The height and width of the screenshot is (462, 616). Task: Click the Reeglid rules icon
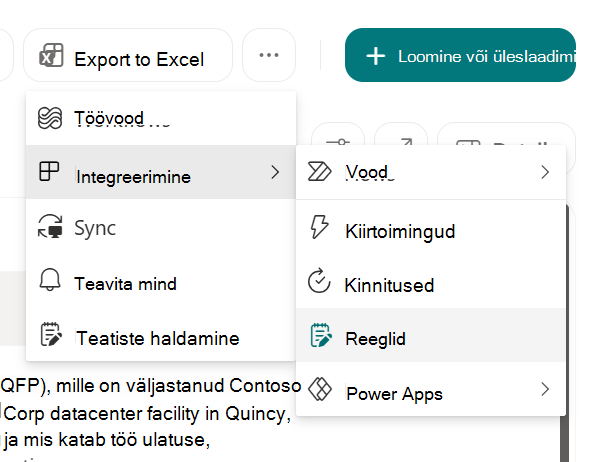(321, 335)
